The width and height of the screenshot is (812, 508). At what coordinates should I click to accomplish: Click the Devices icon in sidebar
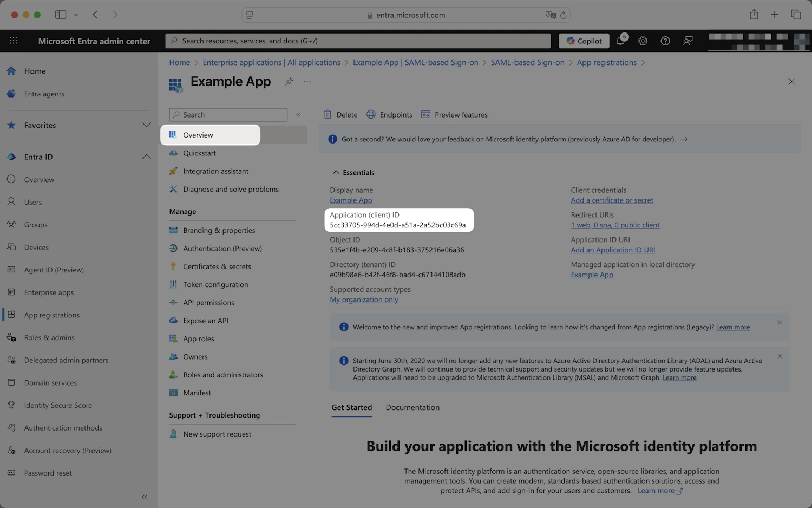[x=11, y=247]
